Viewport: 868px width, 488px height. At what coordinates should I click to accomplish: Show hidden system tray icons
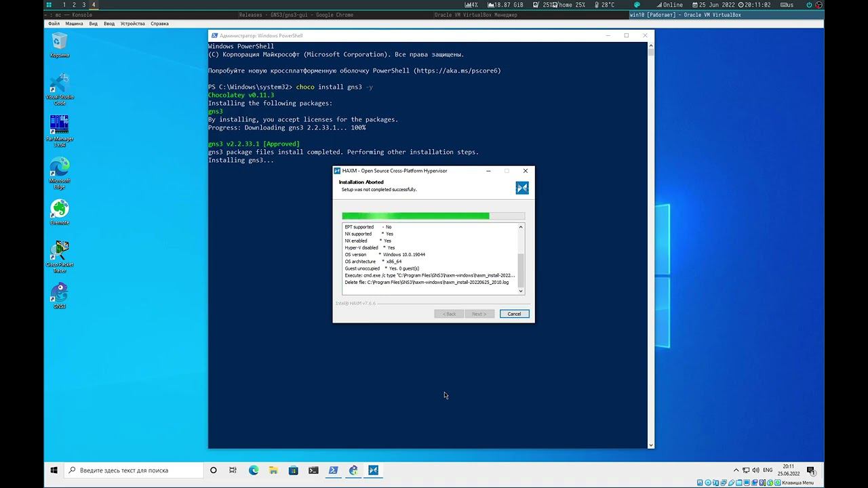coord(736,470)
